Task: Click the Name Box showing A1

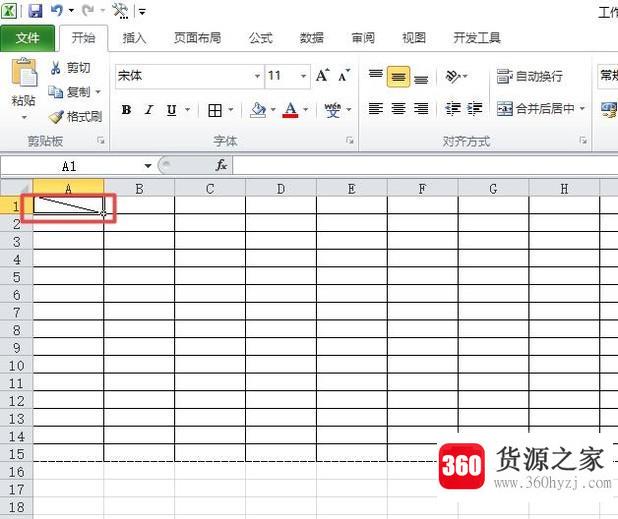Action: pos(71,166)
